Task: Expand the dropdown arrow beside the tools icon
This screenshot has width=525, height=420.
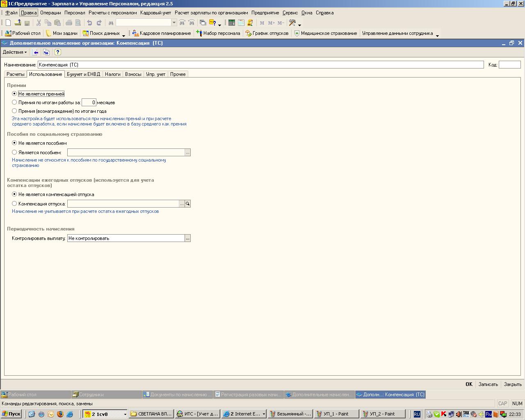Action: 299,24
